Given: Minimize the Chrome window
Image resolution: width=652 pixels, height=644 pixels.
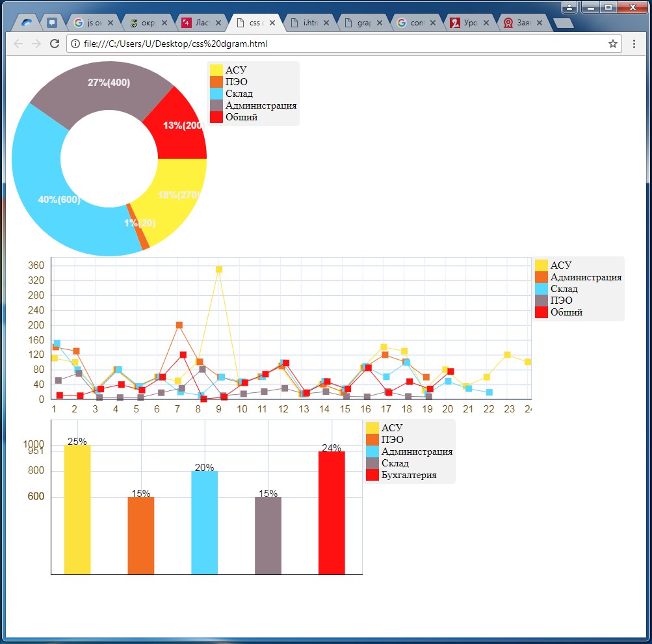Looking at the screenshot, I should (x=590, y=7).
